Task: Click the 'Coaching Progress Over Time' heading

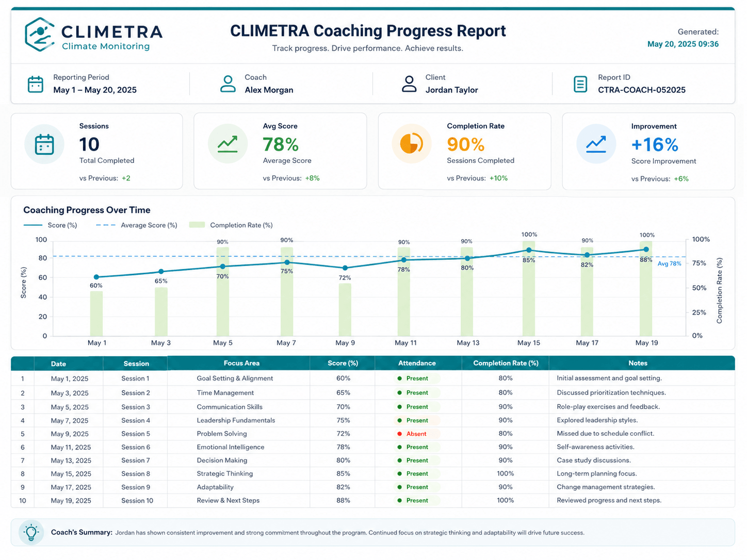Action: [87, 210]
